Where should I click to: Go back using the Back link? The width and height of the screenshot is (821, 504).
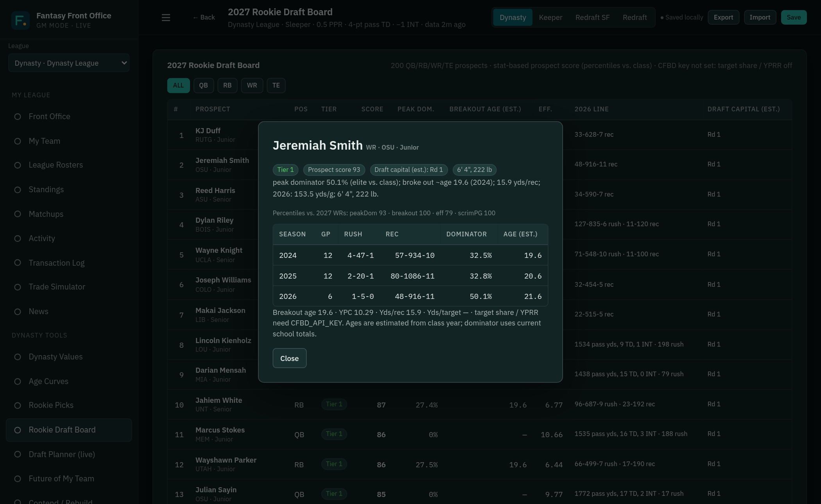coord(204,18)
